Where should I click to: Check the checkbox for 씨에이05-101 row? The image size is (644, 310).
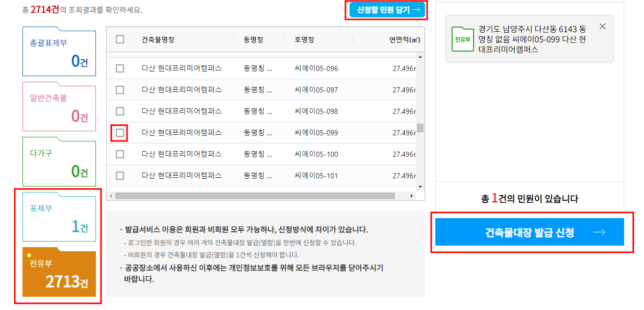[119, 175]
